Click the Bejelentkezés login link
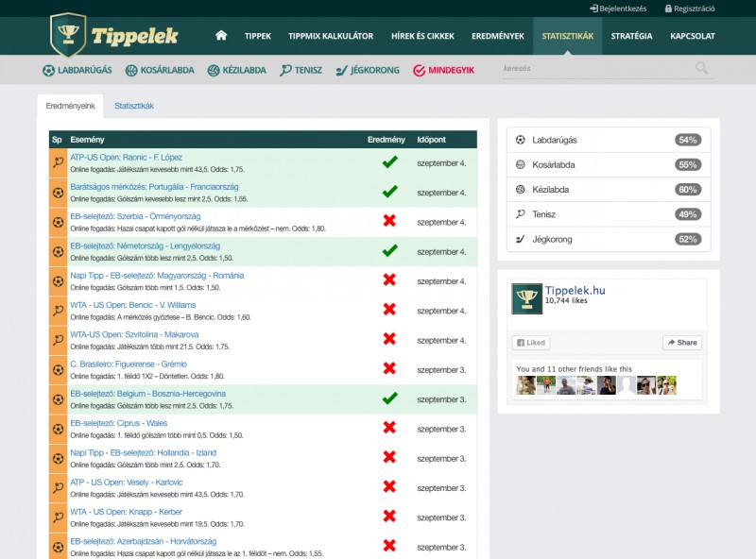 (x=618, y=8)
